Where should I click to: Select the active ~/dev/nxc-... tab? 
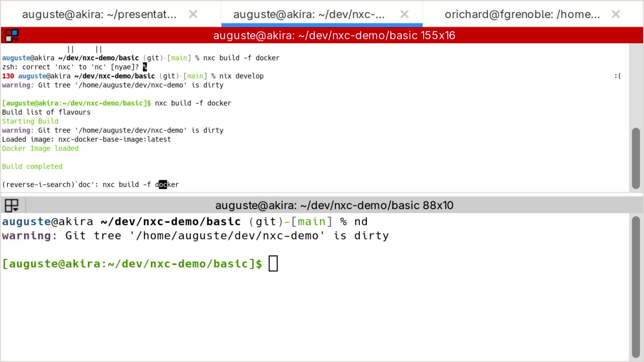[309, 14]
